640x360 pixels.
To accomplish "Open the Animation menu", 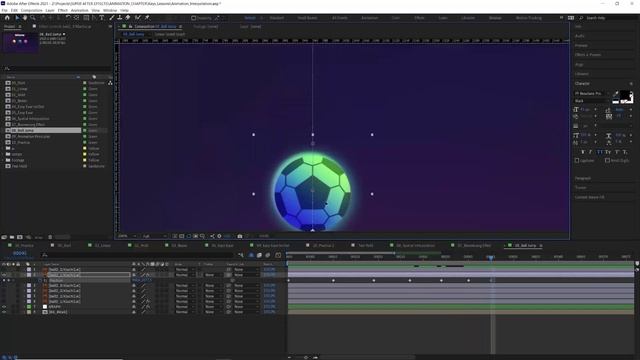I will 80,10.
